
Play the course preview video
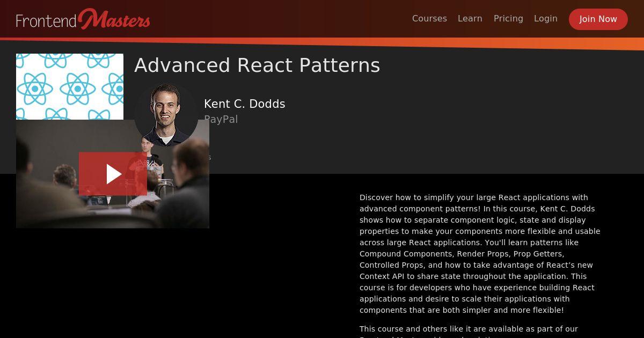click(113, 174)
